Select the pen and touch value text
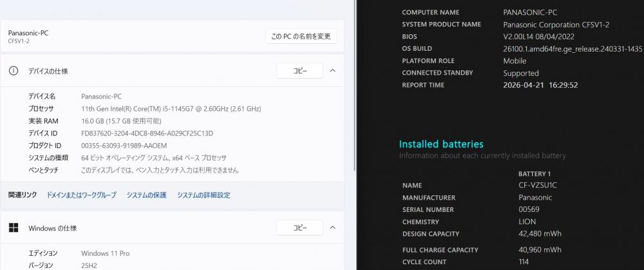This screenshot has width=644, height=270. coord(160,170)
